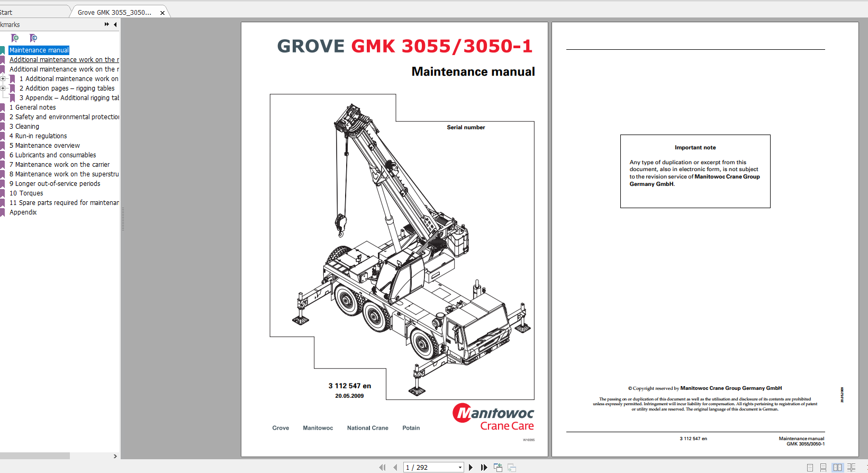The width and height of the screenshot is (868, 473).
Task: Click bookmark icon beside 1 General notes
Action: pos(2,107)
